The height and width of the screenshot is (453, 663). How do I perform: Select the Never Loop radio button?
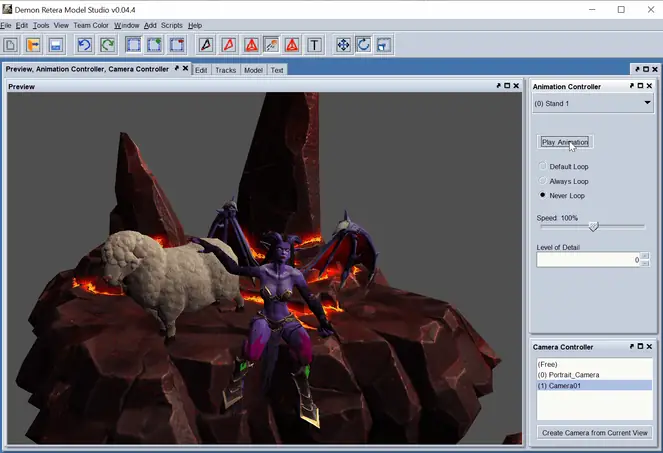pyautogui.click(x=542, y=195)
